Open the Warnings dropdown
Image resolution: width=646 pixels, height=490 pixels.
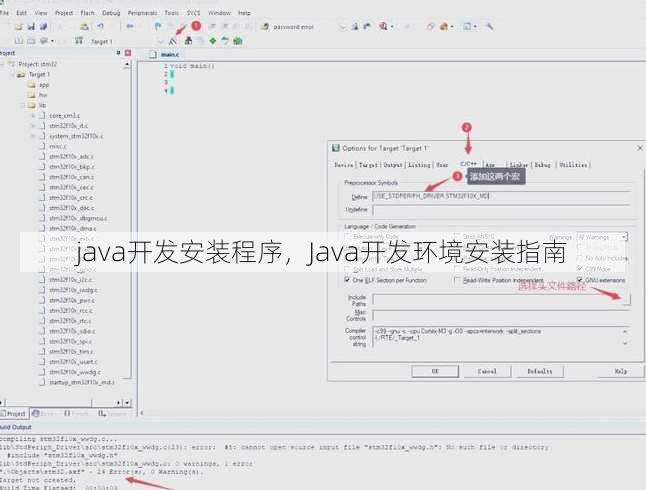624,237
